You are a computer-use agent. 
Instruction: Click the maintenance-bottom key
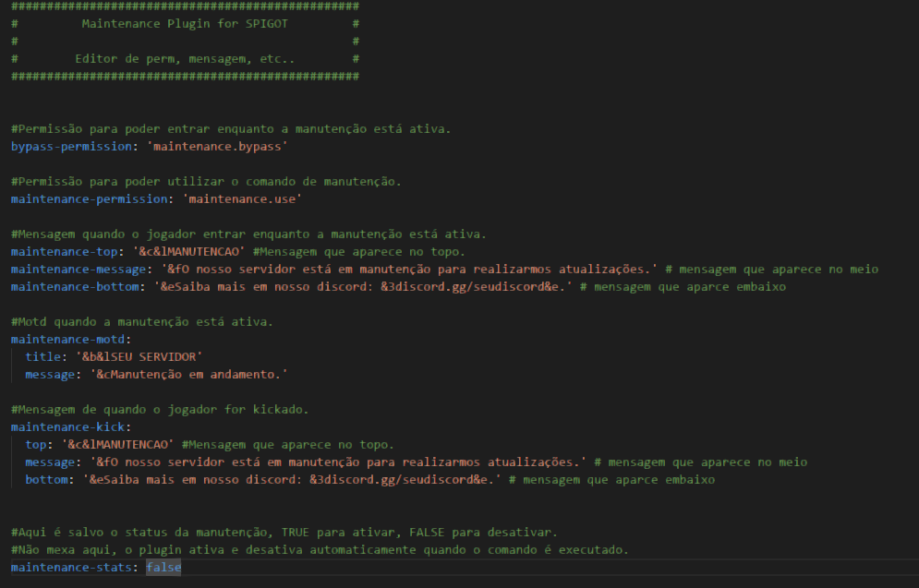click(x=76, y=286)
